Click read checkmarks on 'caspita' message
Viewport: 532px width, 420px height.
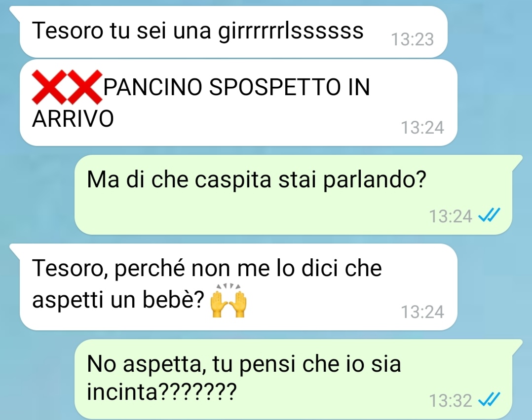[x=489, y=214]
